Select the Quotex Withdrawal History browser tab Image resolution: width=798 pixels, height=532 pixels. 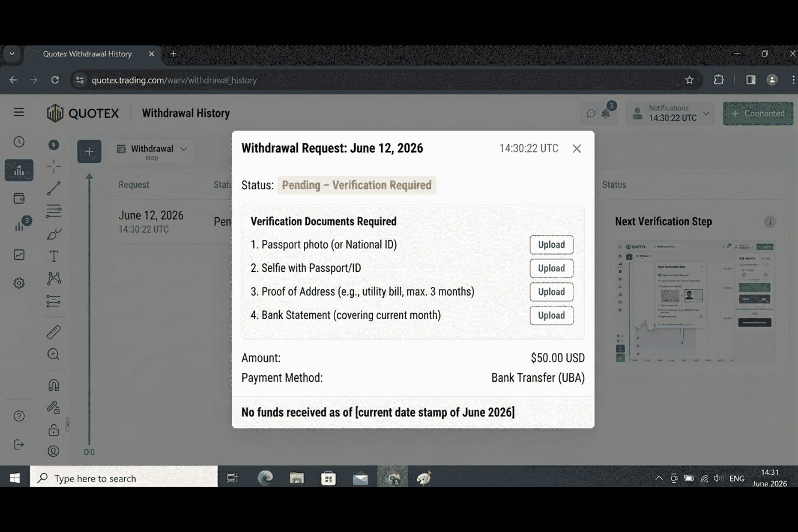tap(92, 54)
